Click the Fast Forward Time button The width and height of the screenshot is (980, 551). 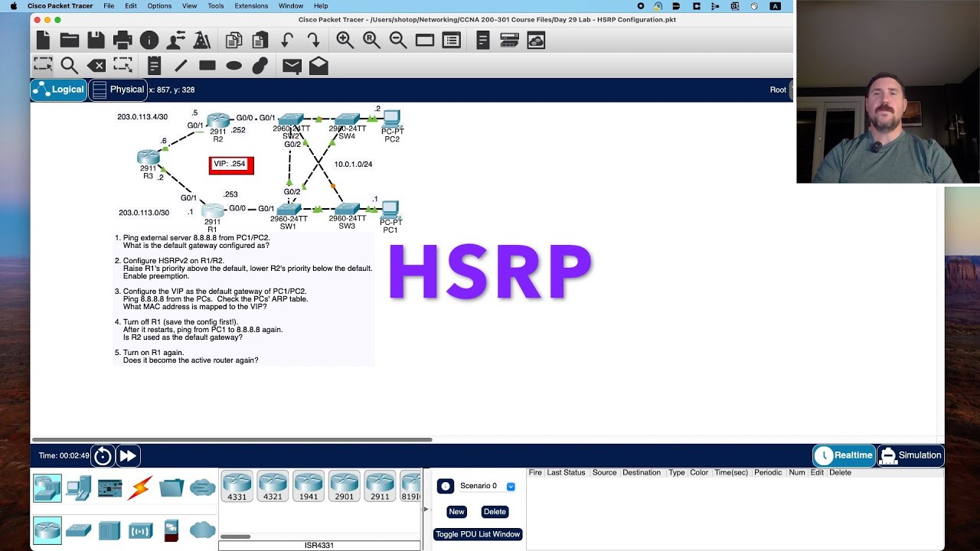pyautogui.click(x=128, y=456)
